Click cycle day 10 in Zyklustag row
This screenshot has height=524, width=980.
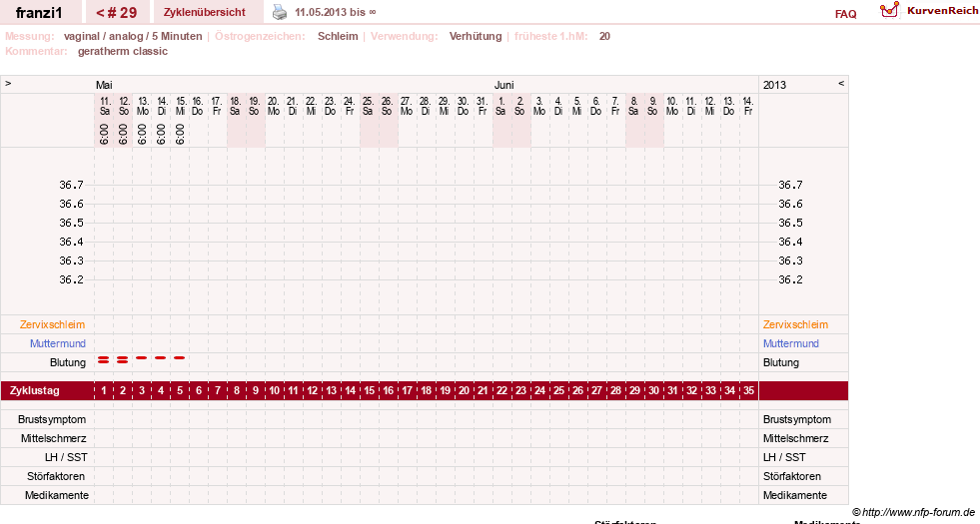(274, 390)
